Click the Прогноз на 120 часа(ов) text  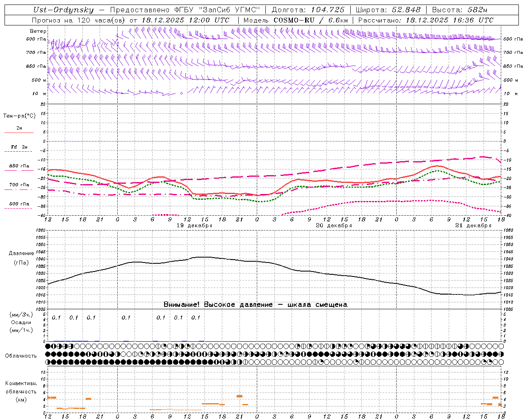pos(79,20)
